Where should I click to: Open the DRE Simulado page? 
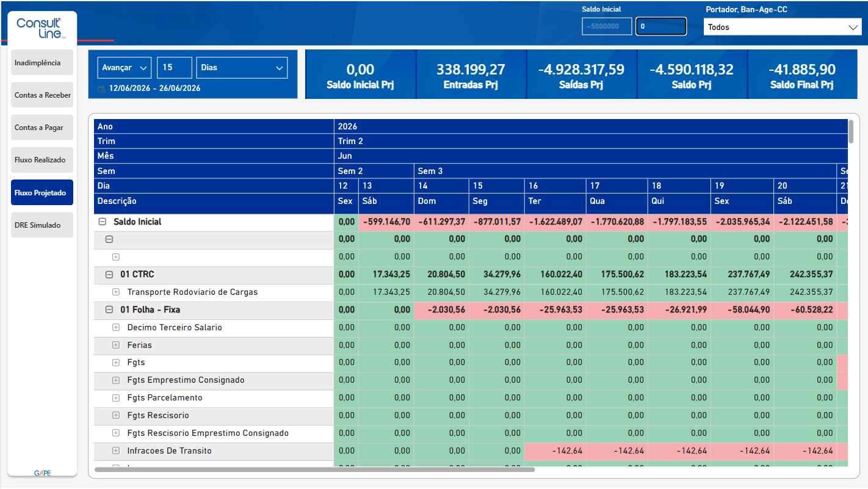[42, 225]
